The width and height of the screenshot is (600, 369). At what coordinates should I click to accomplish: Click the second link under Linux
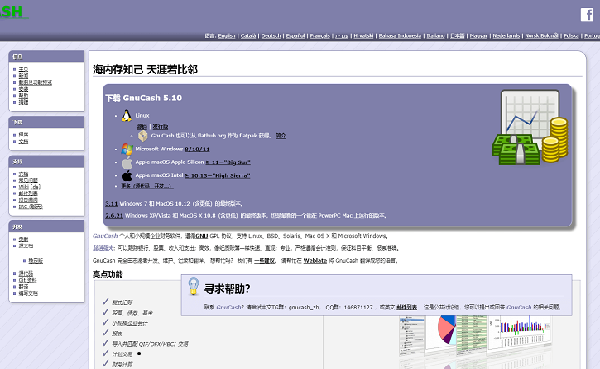point(160,127)
